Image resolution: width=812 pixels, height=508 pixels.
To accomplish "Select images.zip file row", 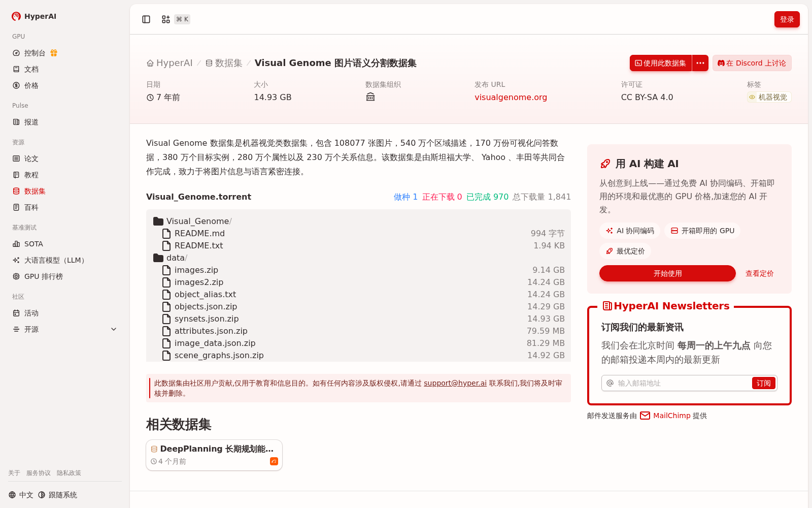I will coord(358,270).
